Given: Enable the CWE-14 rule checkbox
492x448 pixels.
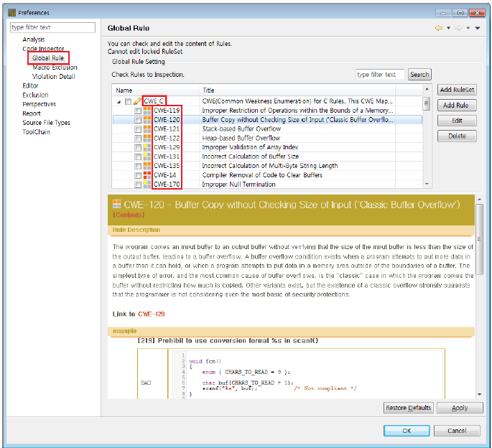Looking at the screenshot, I should (138, 175).
